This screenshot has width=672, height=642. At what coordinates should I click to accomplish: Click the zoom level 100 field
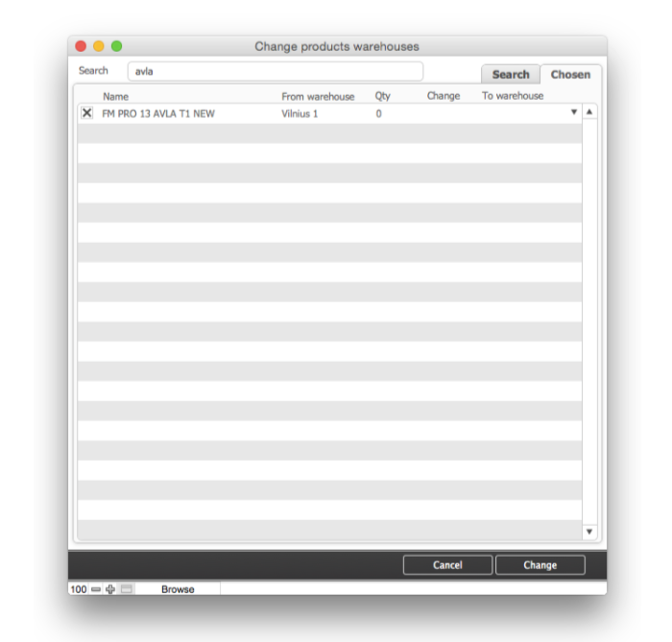tap(78, 589)
